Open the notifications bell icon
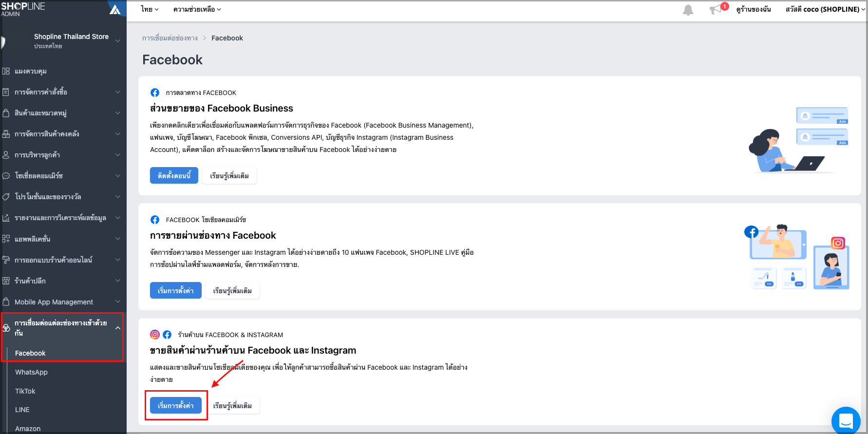The height and width of the screenshot is (434, 868). [x=688, y=10]
